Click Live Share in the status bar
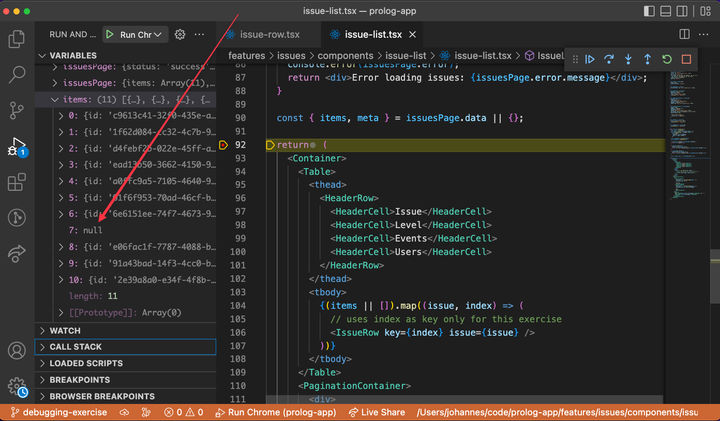This screenshot has width=720, height=421. (x=375, y=412)
